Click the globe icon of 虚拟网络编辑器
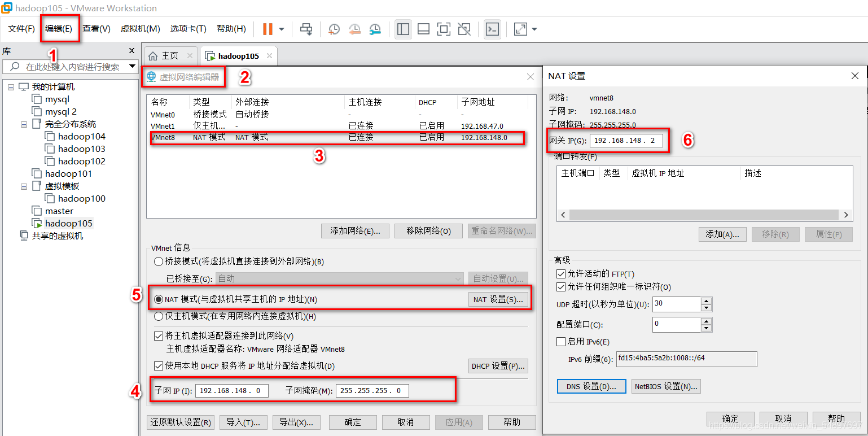Viewport: 868px width, 436px height. pyautogui.click(x=151, y=76)
